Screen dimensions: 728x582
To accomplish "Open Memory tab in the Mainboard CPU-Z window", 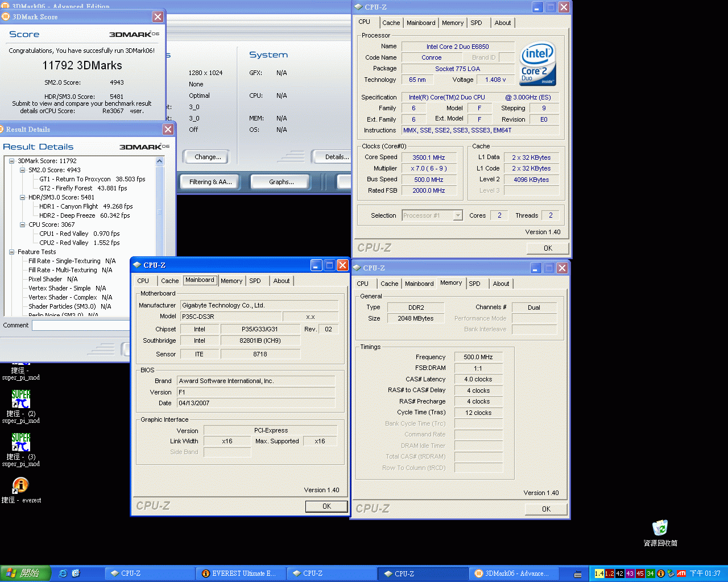I will tap(231, 281).
